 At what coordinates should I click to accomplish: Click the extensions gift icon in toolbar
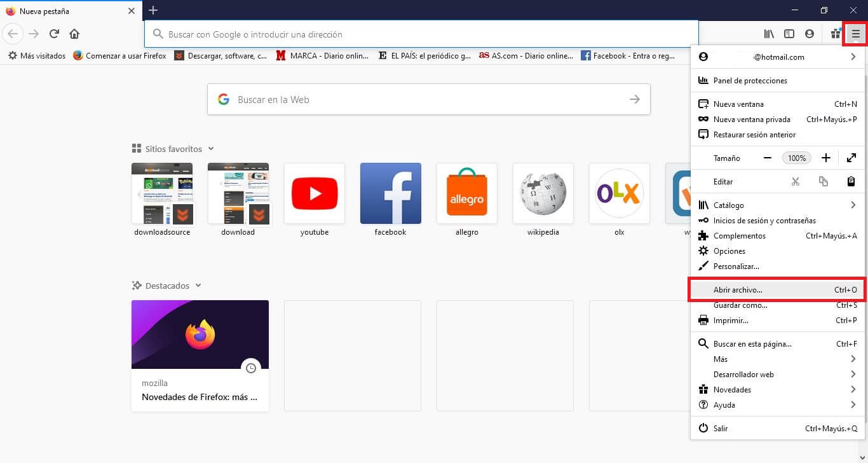pos(836,34)
